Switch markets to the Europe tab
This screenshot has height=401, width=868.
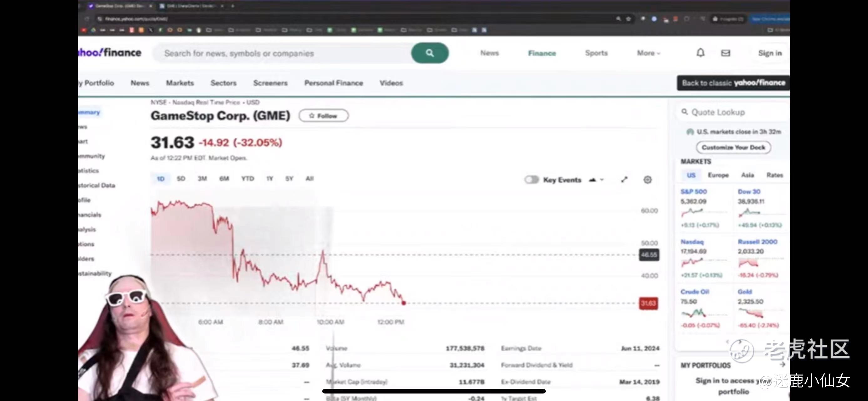point(718,175)
